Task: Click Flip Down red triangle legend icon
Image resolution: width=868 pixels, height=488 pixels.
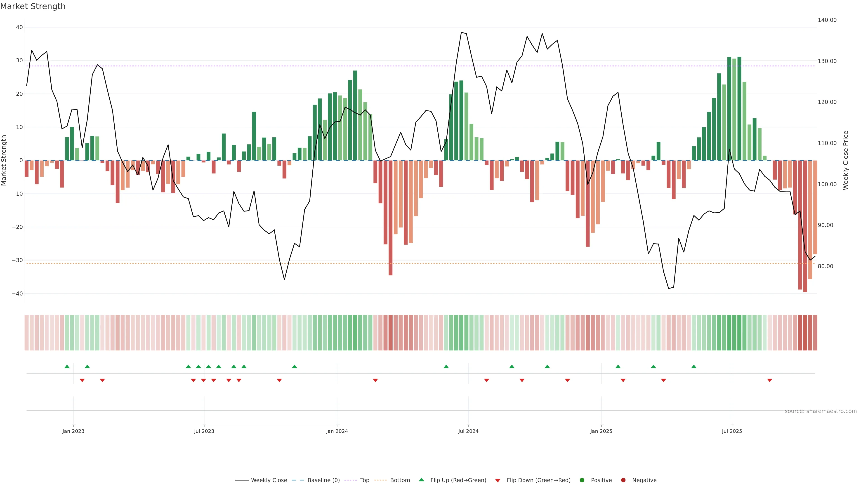Action: [498, 481]
